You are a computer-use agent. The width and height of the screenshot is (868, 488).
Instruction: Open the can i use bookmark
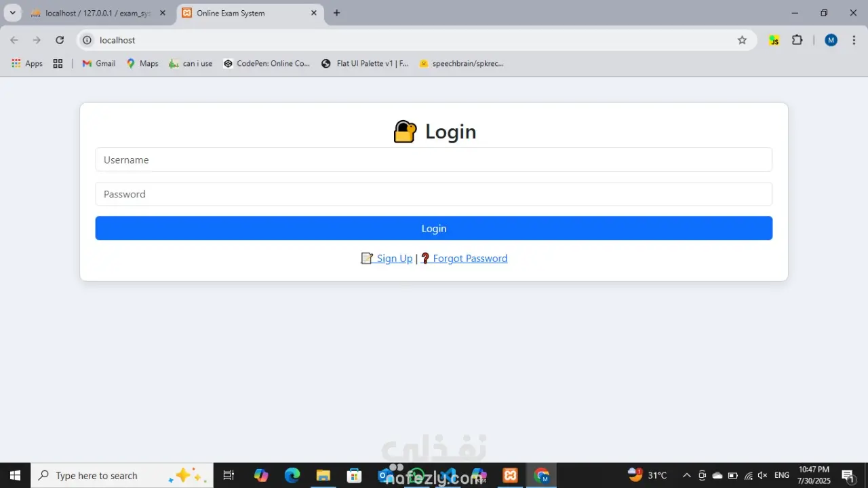[x=191, y=63]
